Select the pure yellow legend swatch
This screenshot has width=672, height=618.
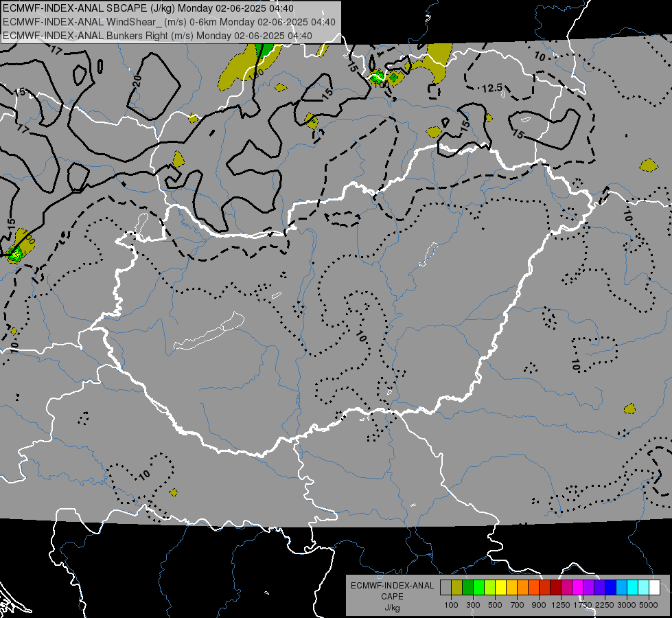point(500,588)
